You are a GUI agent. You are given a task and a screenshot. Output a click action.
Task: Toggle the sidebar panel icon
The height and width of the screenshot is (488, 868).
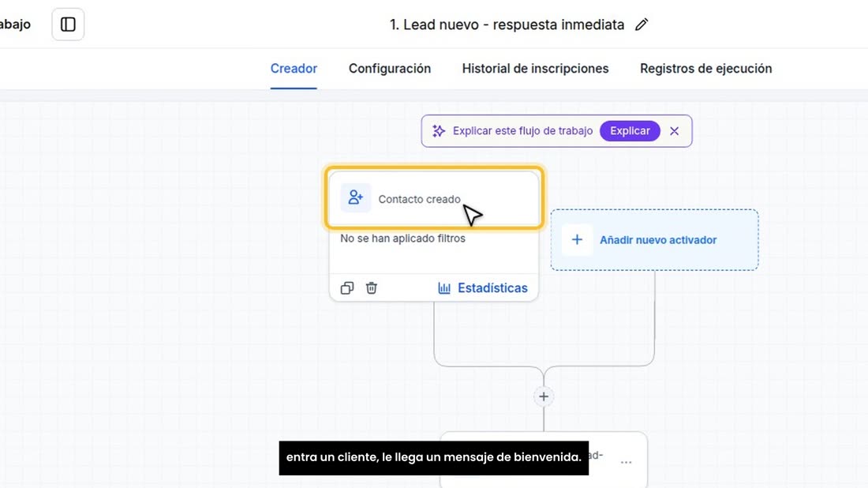tap(68, 24)
